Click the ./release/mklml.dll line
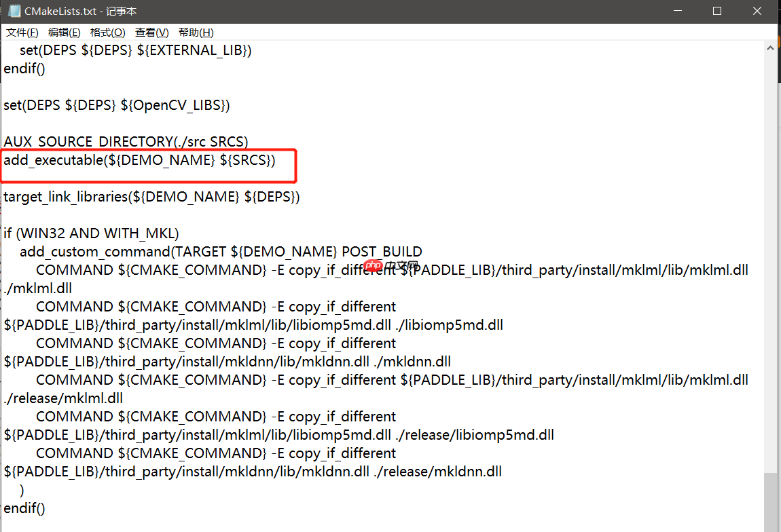Image resolution: width=781 pixels, height=532 pixels. click(63, 398)
